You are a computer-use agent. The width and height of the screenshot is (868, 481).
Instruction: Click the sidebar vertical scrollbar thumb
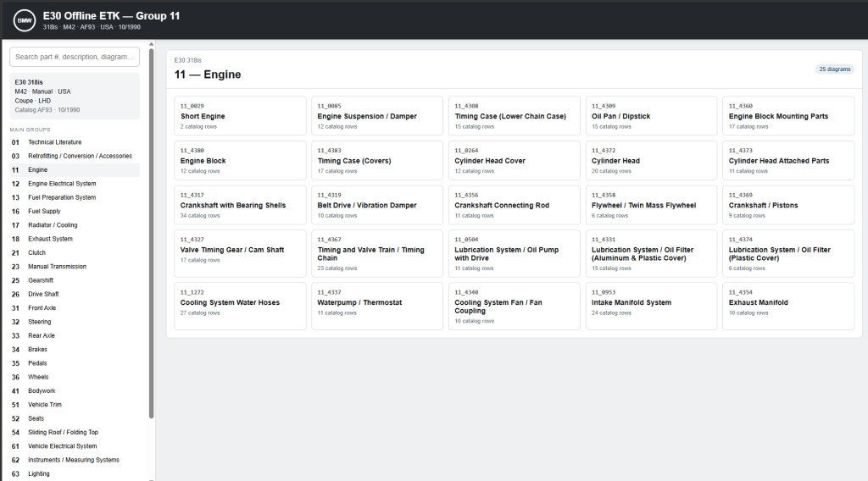[x=151, y=234]
